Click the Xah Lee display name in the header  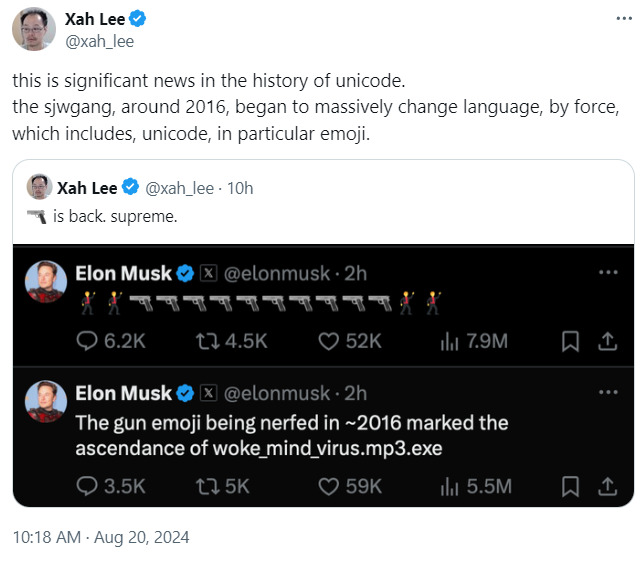tap(95, 19)
